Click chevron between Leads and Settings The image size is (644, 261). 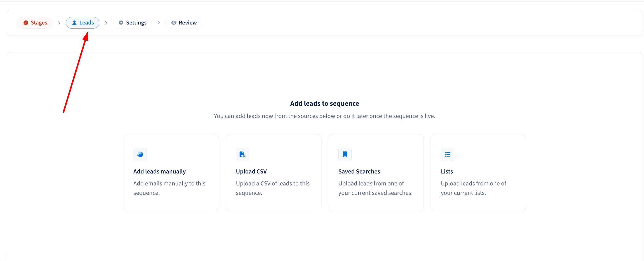point(106,23)
